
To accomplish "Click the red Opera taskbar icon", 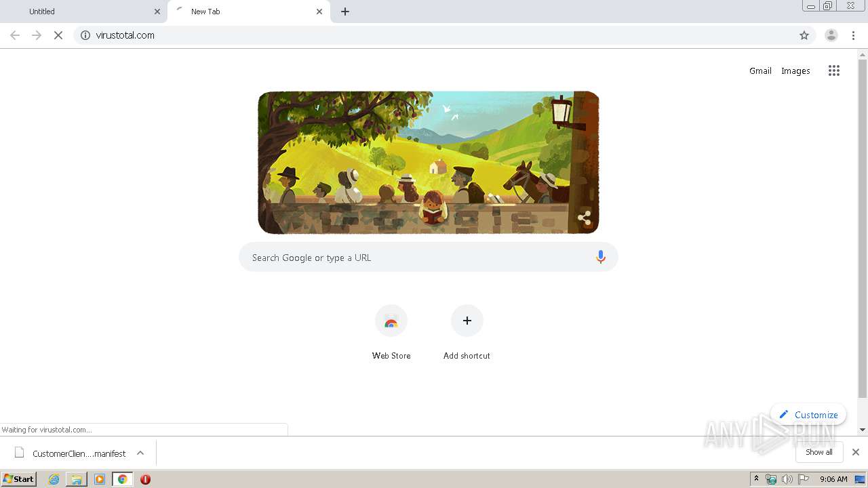I will coord(145,479).
